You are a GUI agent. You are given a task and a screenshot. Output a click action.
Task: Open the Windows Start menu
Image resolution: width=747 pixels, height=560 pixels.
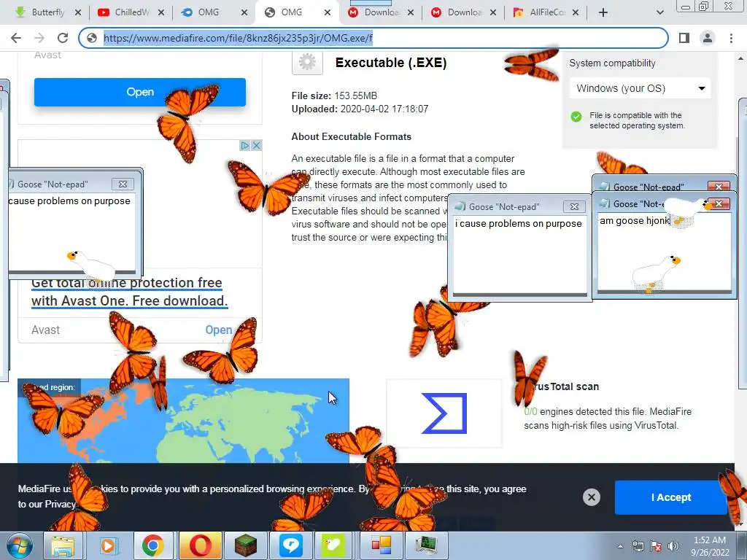pos(19,545)
